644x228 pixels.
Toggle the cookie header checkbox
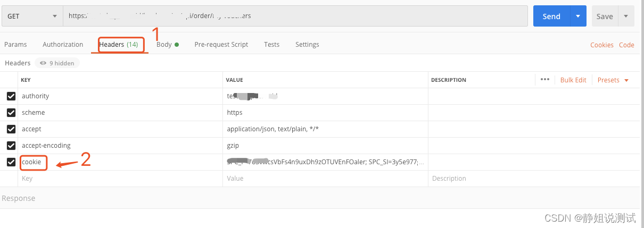click(11, 162)
